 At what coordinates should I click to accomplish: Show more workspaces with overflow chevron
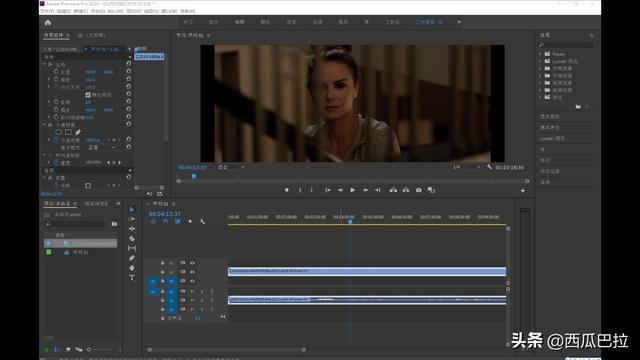pos(459,22)
